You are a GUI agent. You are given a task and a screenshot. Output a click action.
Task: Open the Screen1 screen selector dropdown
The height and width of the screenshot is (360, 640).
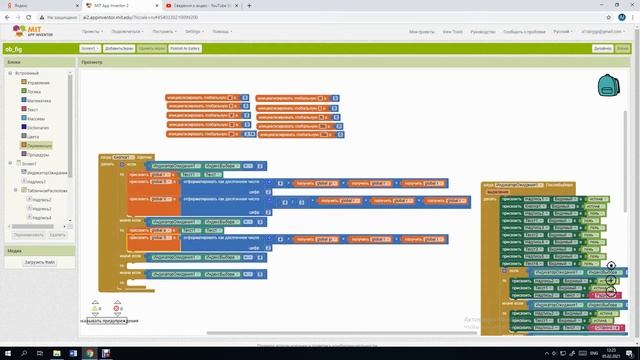pyautogui.click(x=90, y=49)
